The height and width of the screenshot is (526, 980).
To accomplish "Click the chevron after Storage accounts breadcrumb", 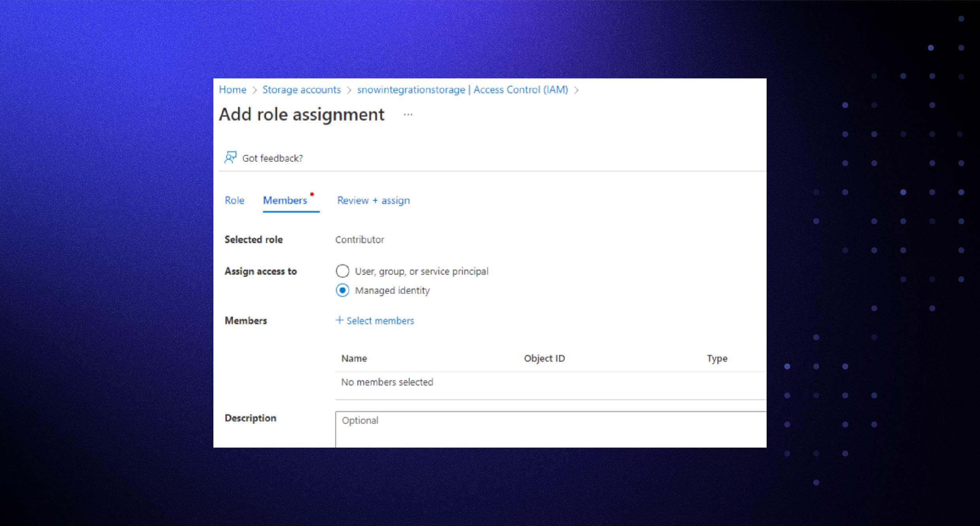I will pyautogui.click(x=349, y=90).
